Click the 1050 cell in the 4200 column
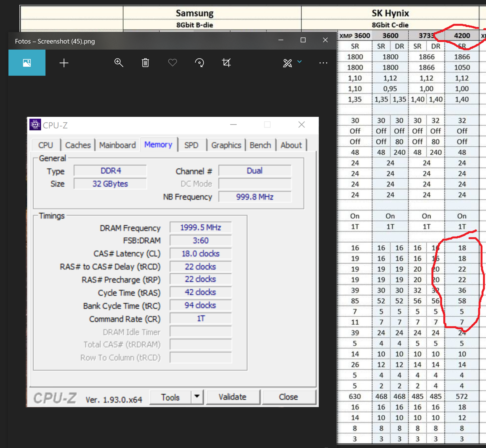Viewport: 486px width, 448px height. click(x=462, y=67)
